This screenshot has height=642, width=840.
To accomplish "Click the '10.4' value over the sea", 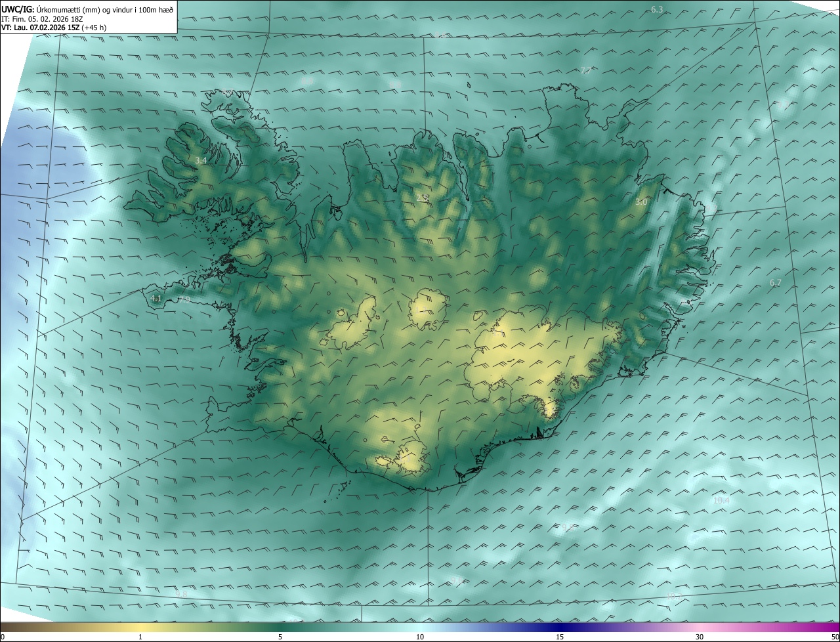I will [x=721, y=500].
